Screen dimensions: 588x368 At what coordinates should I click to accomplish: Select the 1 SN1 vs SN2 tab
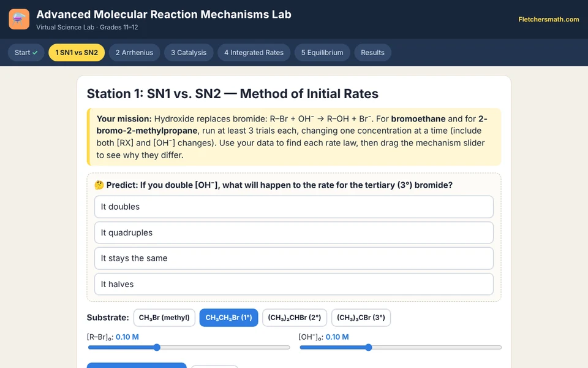click(x=77, y=53)
